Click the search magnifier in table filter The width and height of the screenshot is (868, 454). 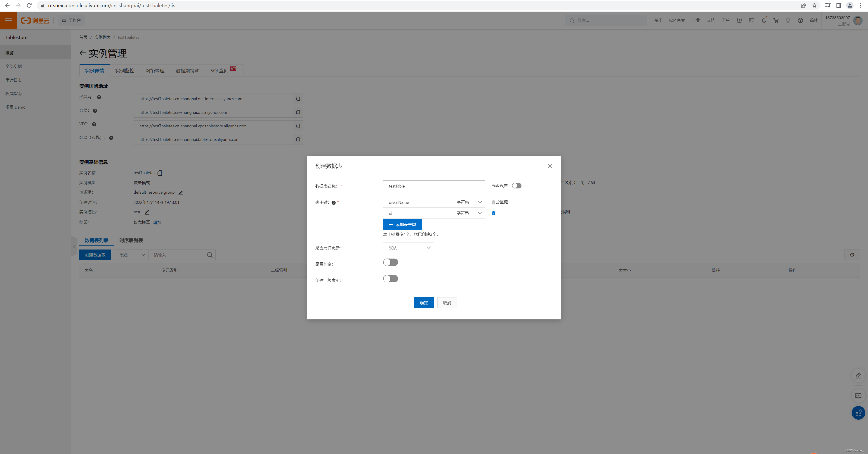pos(210,255)
